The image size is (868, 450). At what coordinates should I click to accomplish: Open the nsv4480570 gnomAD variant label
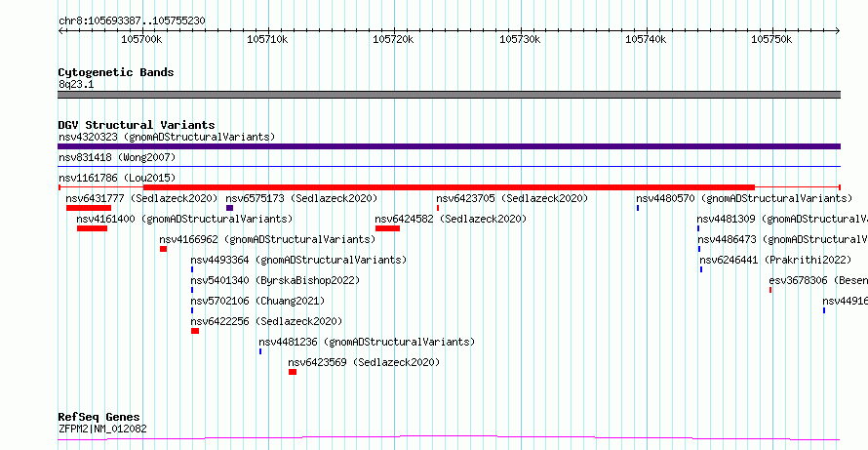point(744,198)
